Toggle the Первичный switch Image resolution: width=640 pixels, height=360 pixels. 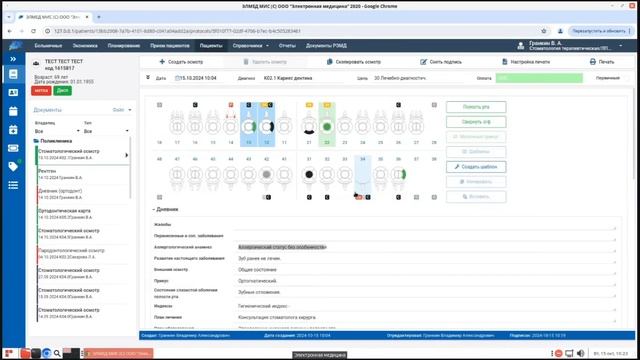coord(627,78)
